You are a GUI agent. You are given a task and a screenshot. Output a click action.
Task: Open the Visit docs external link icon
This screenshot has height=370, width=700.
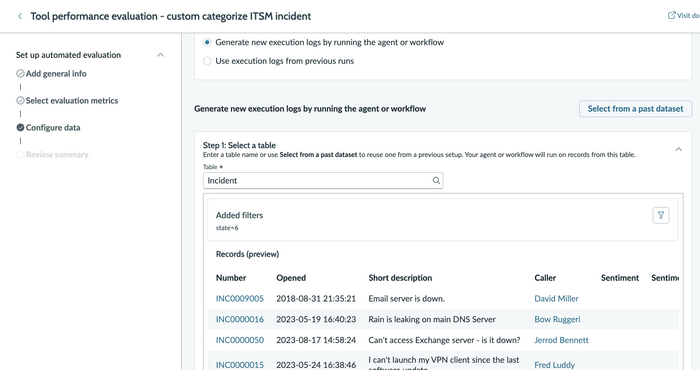pyautogui.click(x=671, y=15)
